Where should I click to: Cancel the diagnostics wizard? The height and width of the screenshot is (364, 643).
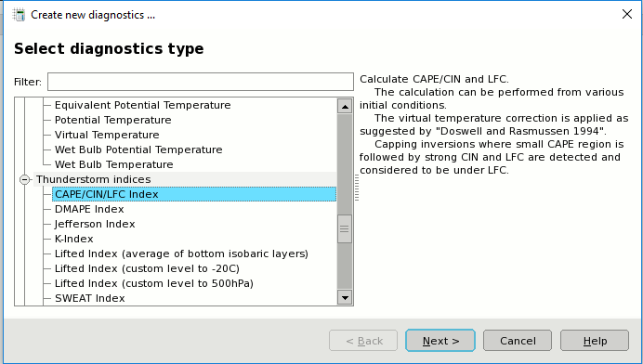pyautogui.click(x=518, y=341)
